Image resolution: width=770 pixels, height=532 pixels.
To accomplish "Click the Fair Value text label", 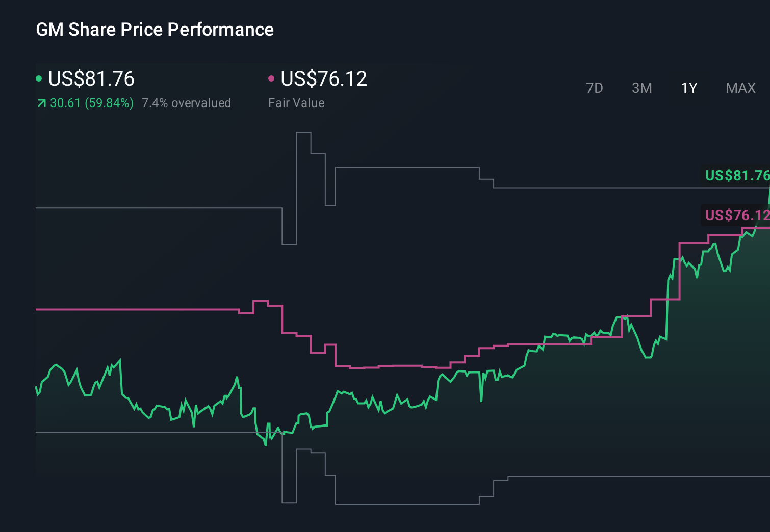I will (x=296, y=102).
